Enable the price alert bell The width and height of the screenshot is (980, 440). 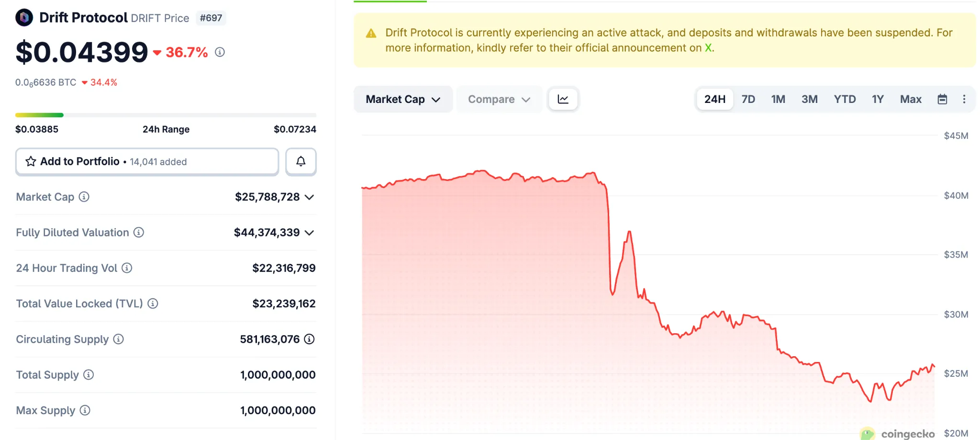tap(301, 161)
